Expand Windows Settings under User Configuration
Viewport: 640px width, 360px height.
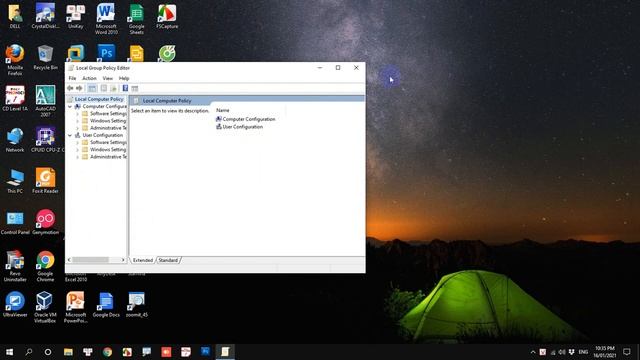tap(77, 150)
